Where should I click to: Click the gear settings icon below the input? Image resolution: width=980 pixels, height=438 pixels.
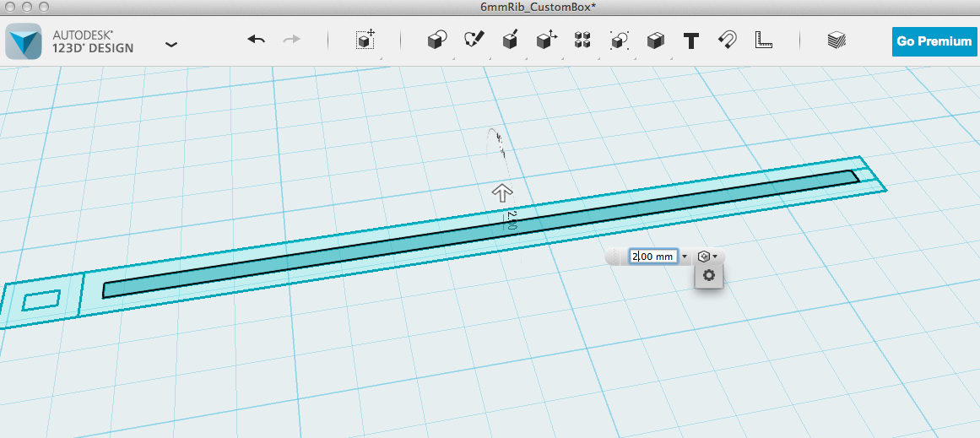pos(709,275)
